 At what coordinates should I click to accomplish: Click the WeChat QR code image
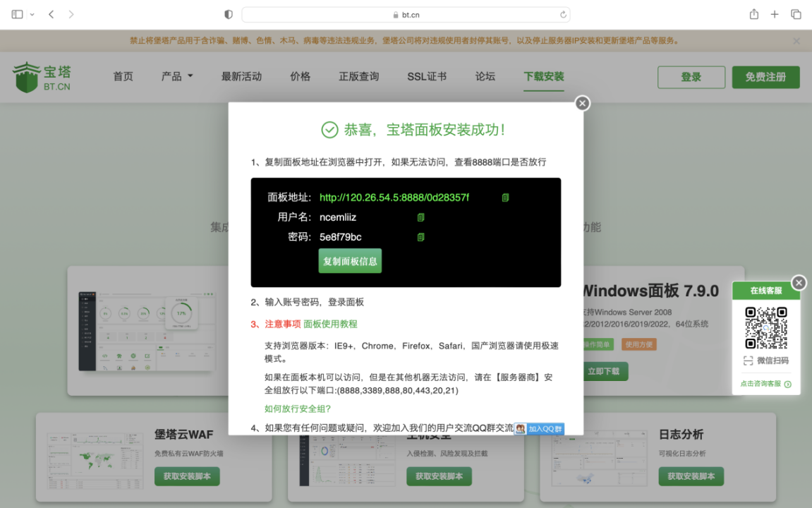(x=766, y=328)
